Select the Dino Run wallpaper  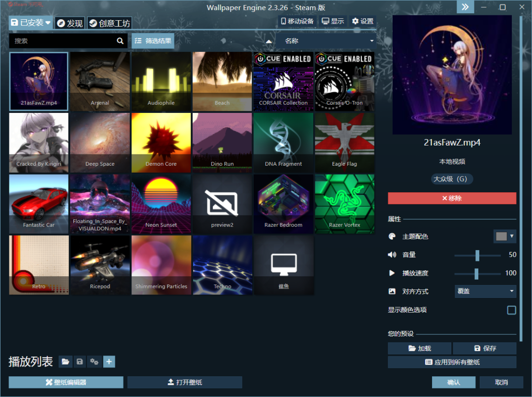pos(222,143)
